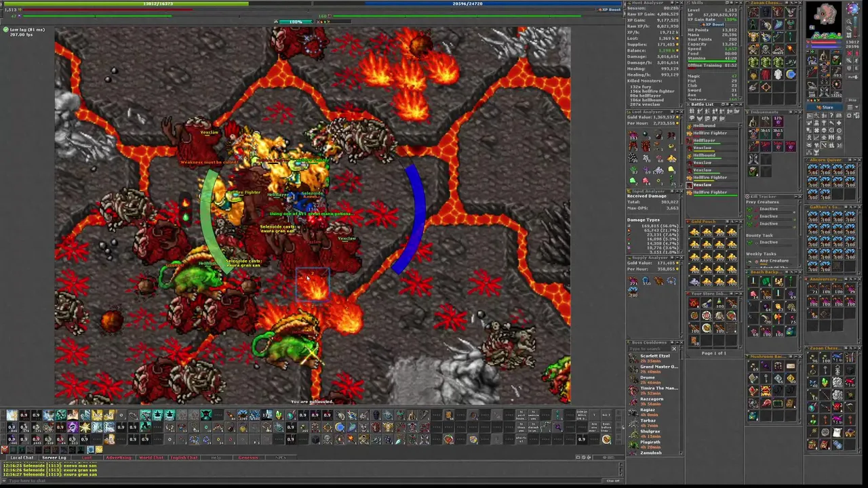Click the question mark help icon in control buttons
868x488 pixels.
coord(831,116)
